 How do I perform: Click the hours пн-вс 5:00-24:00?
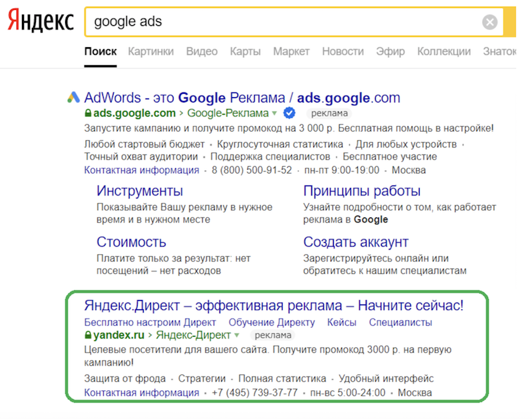point(348,392)
